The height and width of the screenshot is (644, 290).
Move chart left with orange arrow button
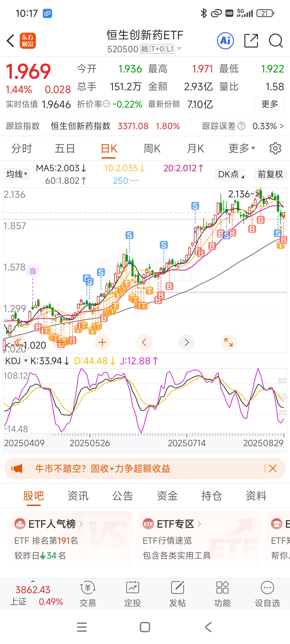144,342
